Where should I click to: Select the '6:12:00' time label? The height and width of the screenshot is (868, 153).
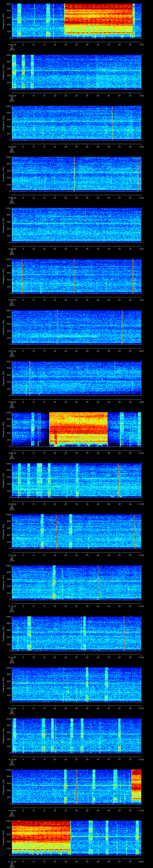[x=12, y=606]
